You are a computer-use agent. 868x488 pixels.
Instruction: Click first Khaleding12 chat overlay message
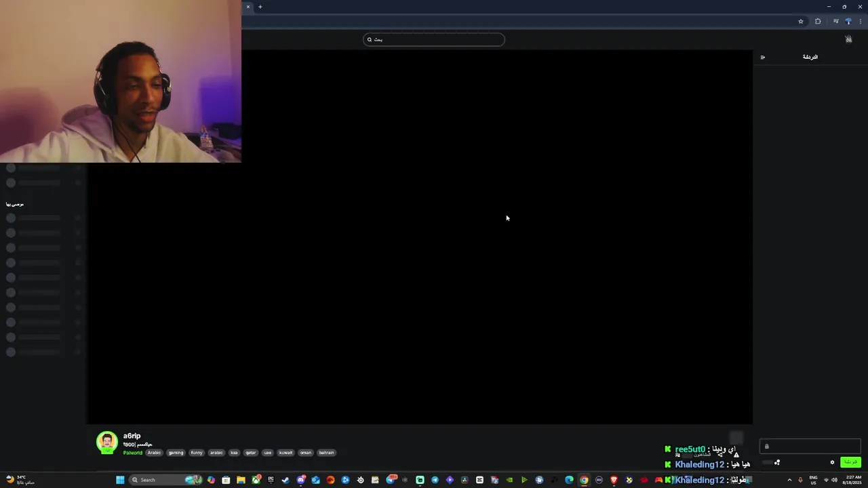click(x=707, y=464)
